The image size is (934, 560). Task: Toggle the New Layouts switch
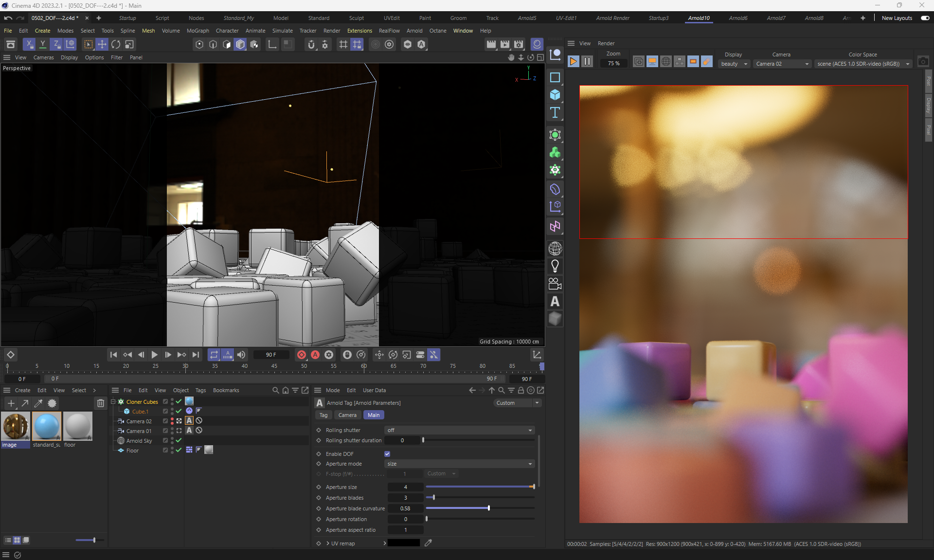click(x=925, y=18)
